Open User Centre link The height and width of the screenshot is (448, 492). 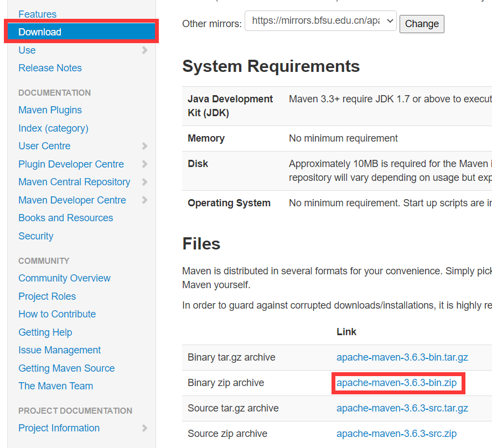44,146
